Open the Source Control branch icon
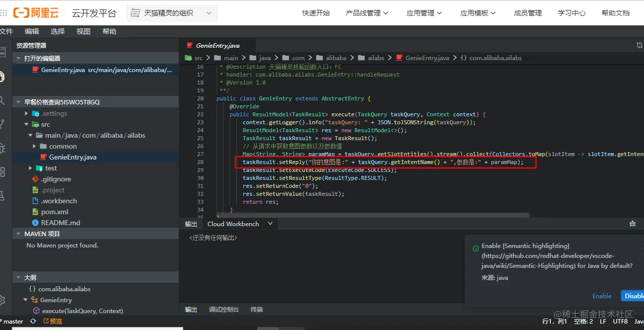Viewport: 644px width, 330px height. click(2, 124)
